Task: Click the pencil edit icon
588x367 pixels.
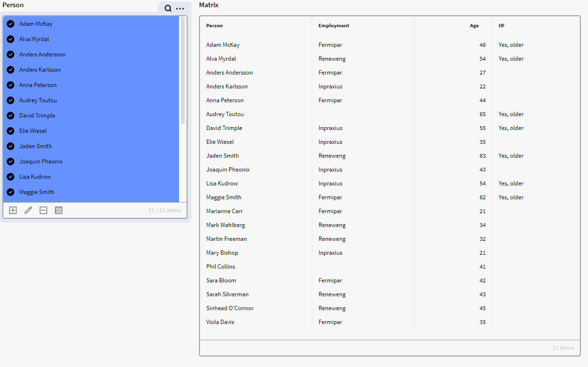Action: (x=28, y=210)
